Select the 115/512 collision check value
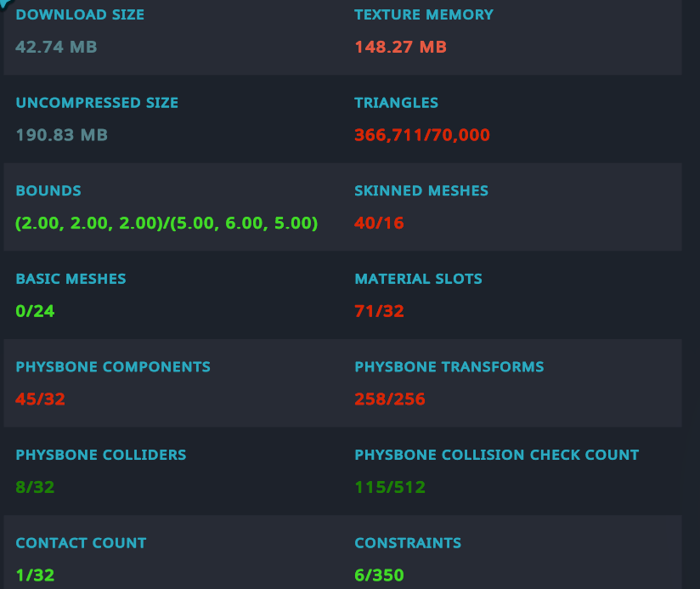 (390, 487)
